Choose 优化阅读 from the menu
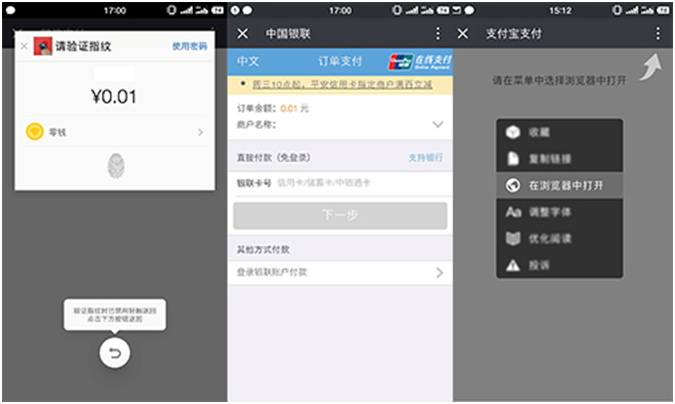Screen dimensions: 675x404 pyautogui.click(x=560, y=239)
